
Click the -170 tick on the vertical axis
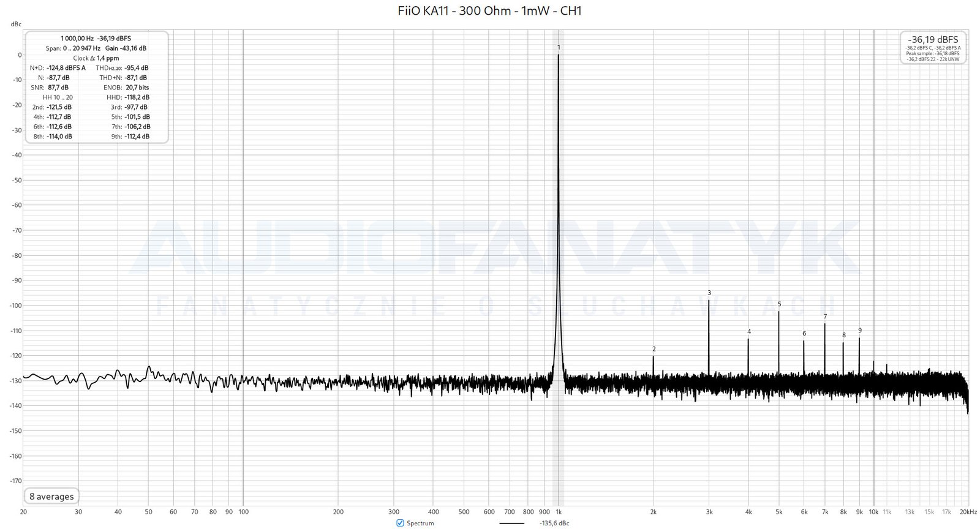point(16,481)
